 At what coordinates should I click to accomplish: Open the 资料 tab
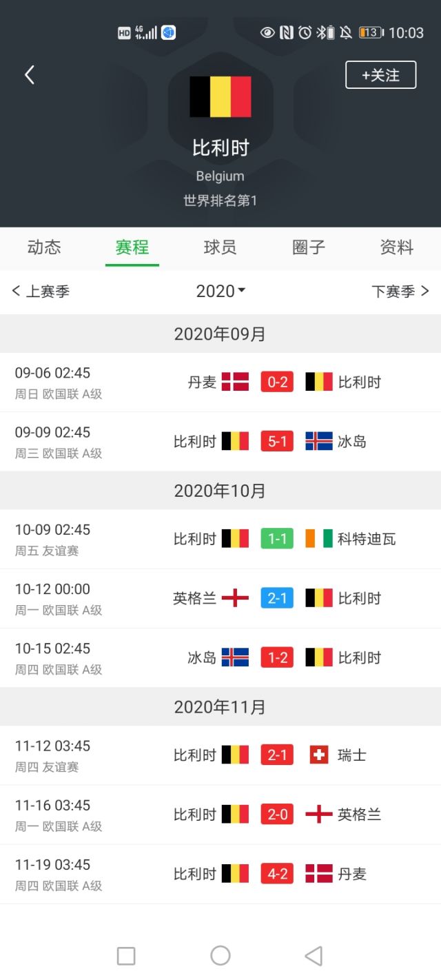[x=396, y=248]
